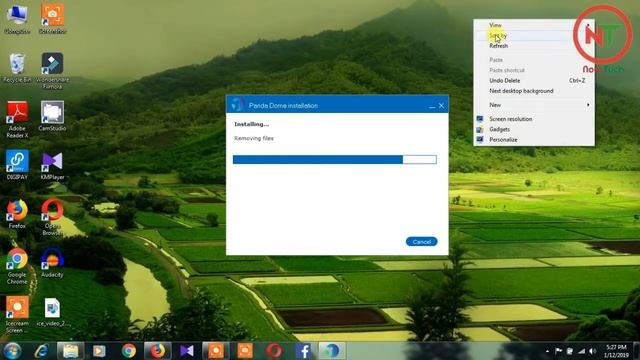The height and width of the screenshot is (360, 640).
Task: Expand the Sort by submenu
Action: click(534, 36)
